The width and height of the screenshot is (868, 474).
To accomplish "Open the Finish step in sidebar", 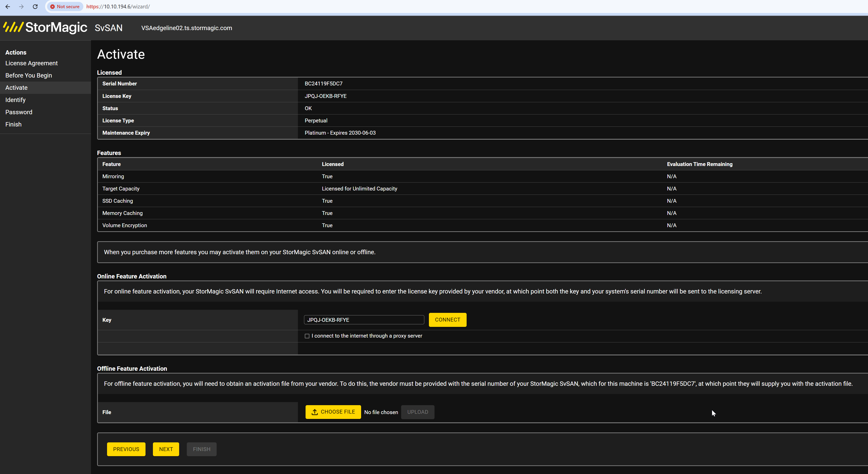I will [x=14, y=124].
